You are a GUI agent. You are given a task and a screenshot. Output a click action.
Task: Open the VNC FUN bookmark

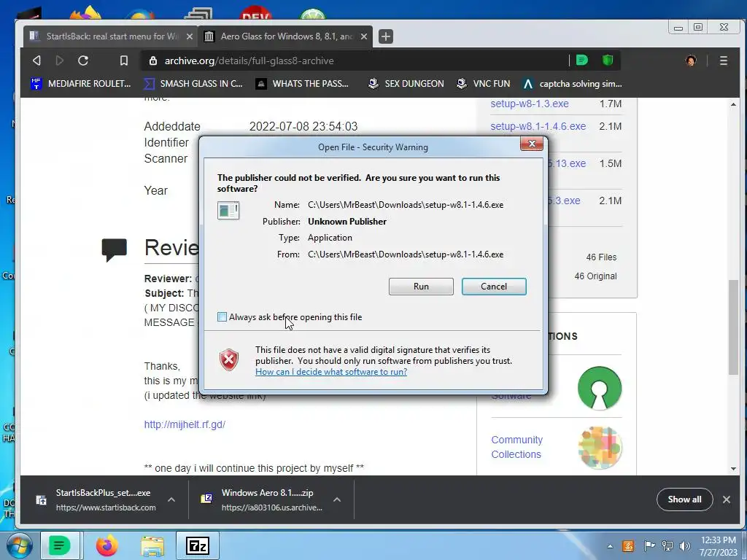483,84
